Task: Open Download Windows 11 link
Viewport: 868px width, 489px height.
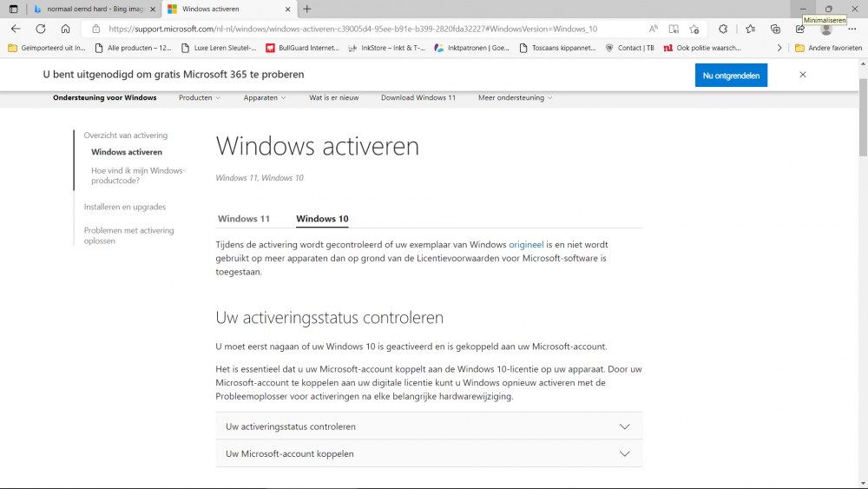Action: tap(418, 97)
